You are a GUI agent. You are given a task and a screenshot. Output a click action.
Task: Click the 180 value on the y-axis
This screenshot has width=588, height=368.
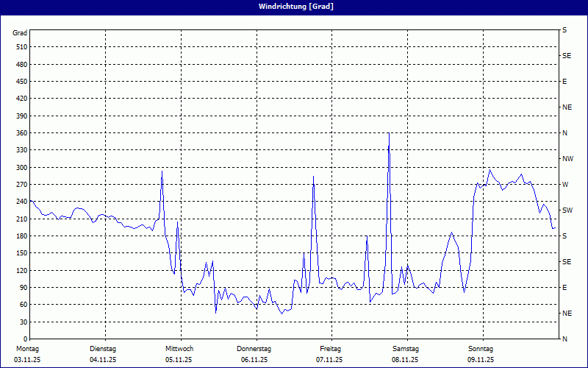tap(20, 236)
